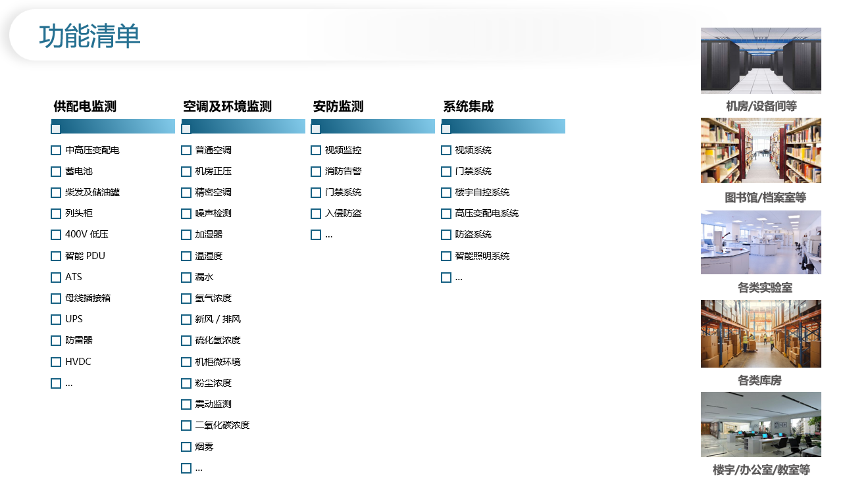Image resolution: width=868 pixels, height=488 pixels.
Task: Click the 安防监测 column heading
Action: 338,107
